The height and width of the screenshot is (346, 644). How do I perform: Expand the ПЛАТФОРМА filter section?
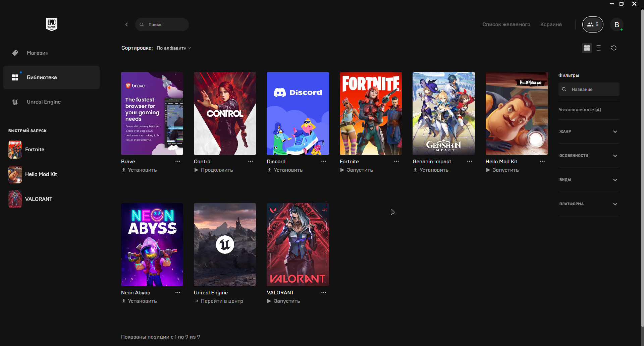589,204
